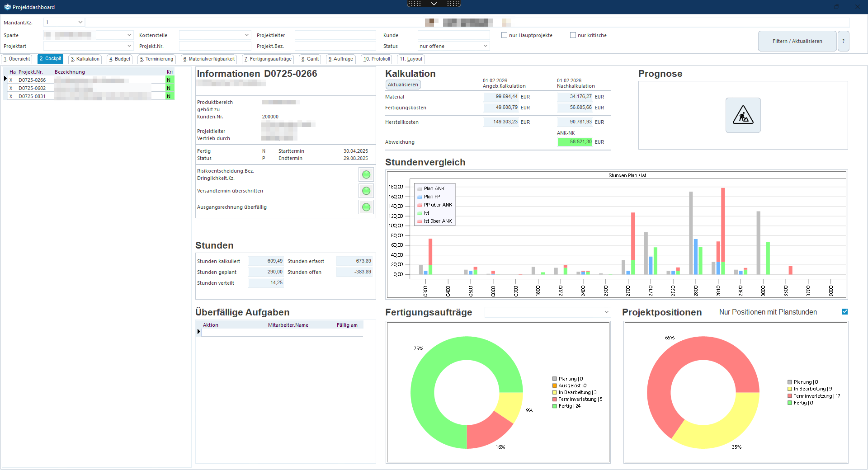Open the 4. Budget tab
This screenshot has height=470, width=868.
[x=120, y=59]
